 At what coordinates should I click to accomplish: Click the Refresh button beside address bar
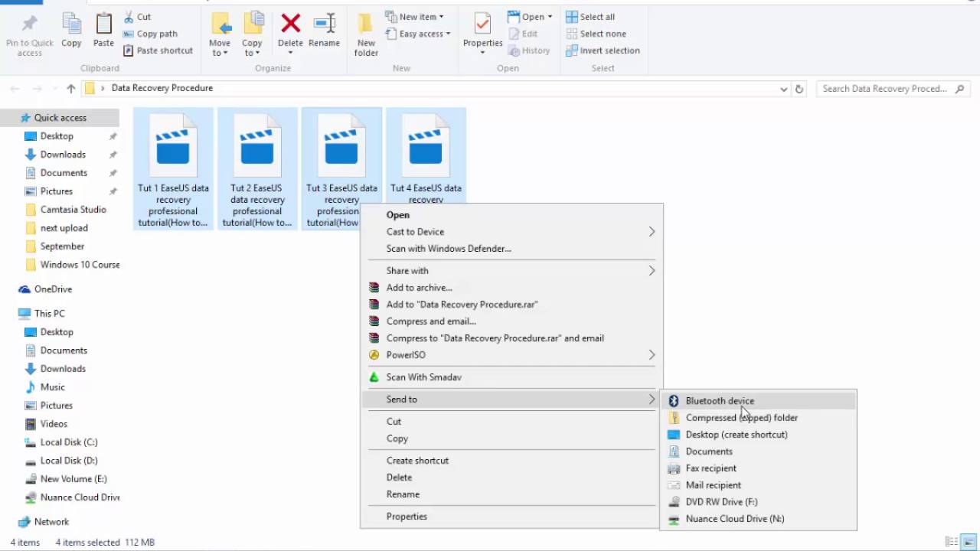pyautogui.click(x=799, y=89)
